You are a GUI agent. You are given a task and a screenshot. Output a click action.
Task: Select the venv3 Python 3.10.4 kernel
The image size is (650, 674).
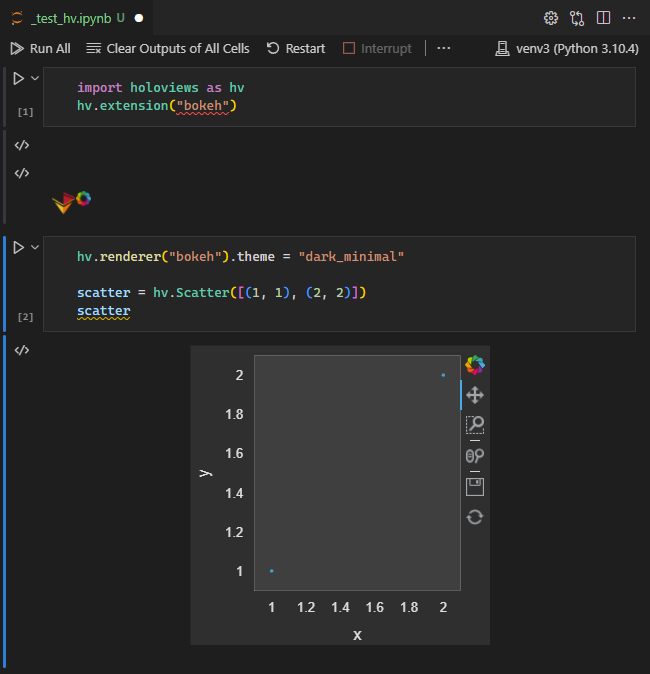click(x=567, y=49)
